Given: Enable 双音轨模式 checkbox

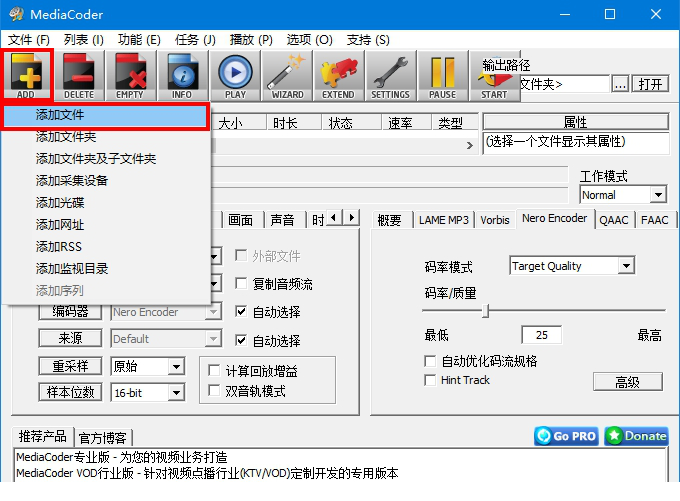Looking at the screenshot, I should coord(214,390).
